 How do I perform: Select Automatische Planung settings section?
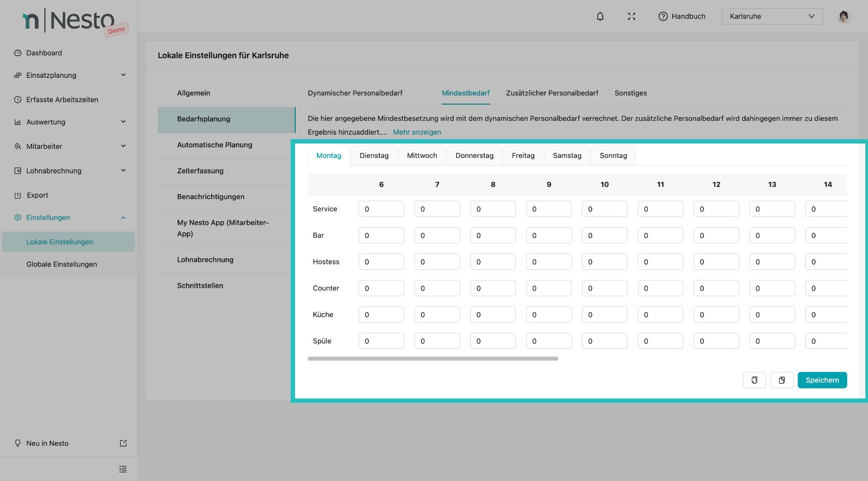pyautogui.click(x=215, y=145)
